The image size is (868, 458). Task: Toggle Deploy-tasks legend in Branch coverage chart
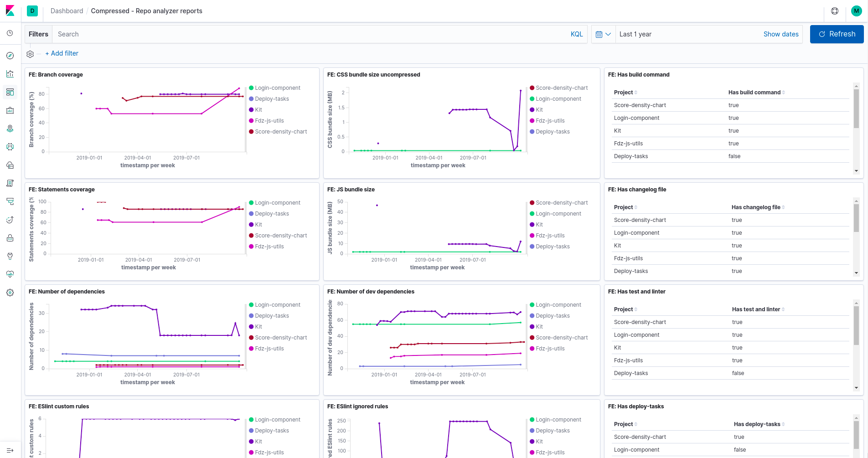click(x=269, y=99)
